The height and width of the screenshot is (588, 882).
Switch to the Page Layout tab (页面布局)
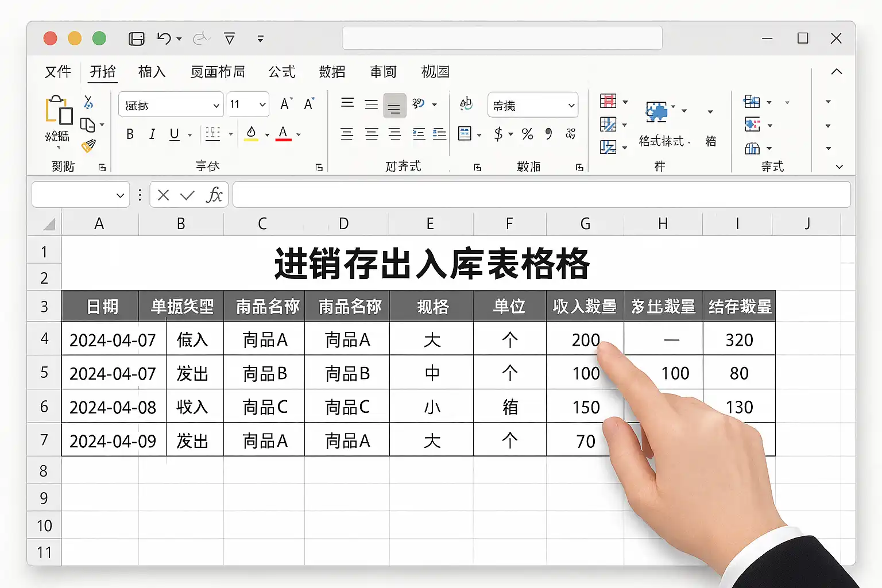click(218, 72)
